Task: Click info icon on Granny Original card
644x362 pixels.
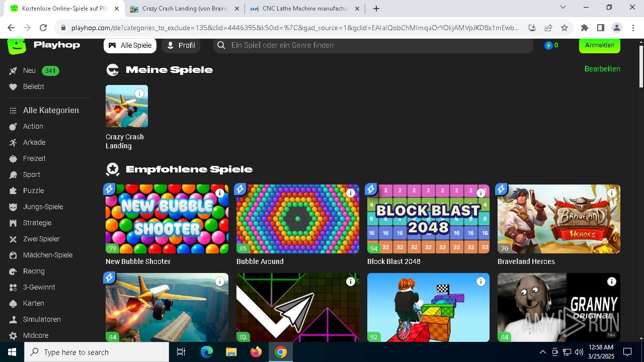Action: click(x=612, y=282)
